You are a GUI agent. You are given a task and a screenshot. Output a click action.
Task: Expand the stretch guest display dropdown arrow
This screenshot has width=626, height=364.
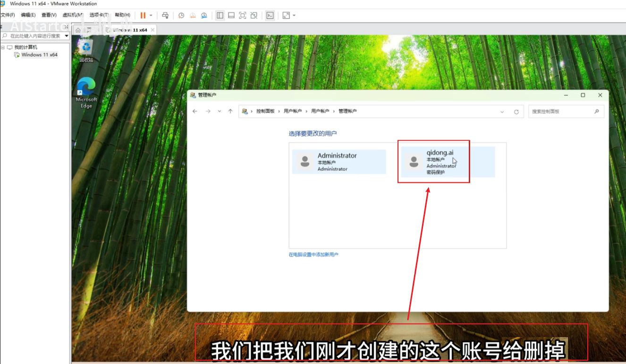[294, 15]
